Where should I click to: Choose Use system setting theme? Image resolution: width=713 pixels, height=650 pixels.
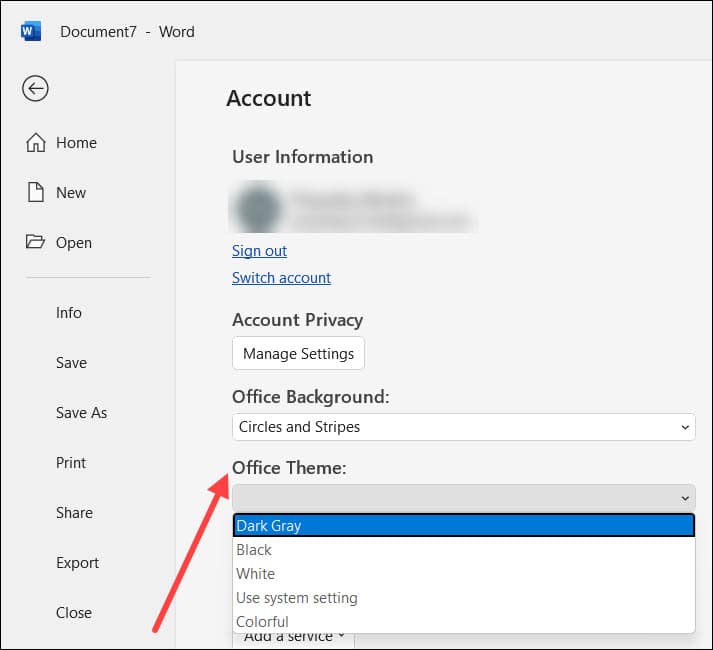463,598
